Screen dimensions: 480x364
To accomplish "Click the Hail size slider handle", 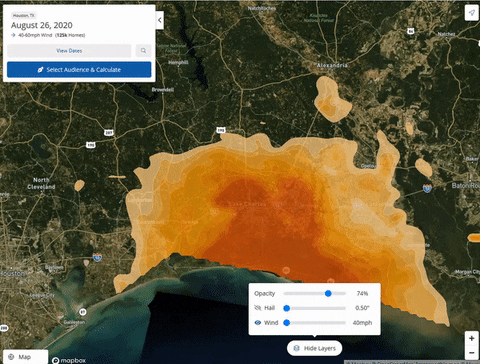I will coord(286,308).
